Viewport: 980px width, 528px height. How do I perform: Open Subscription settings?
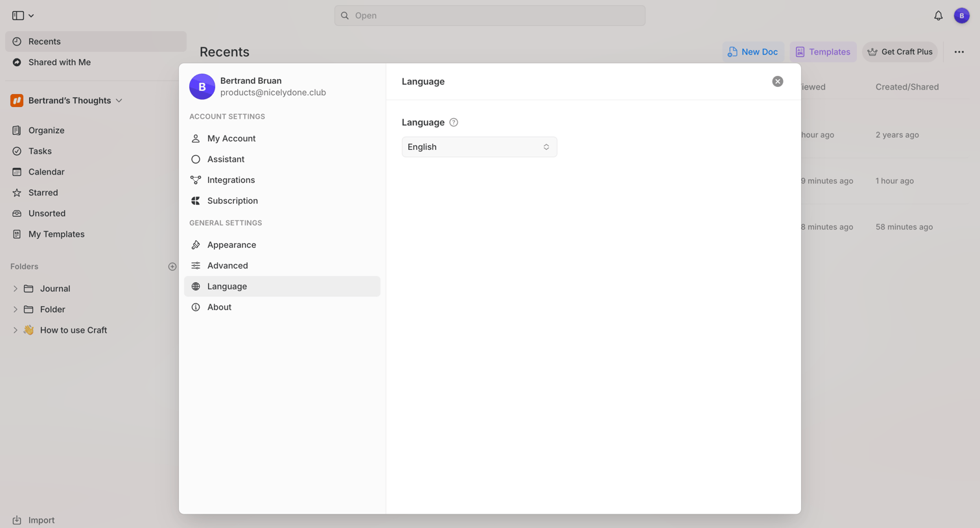282,200
